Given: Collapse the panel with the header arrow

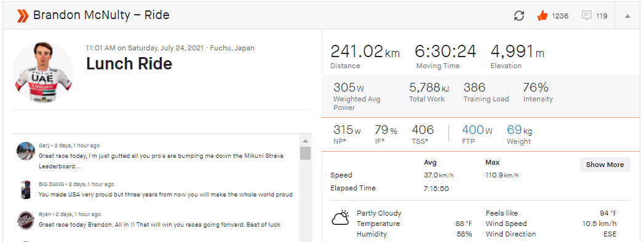Looking at the screenshot, I should [627, 16].
